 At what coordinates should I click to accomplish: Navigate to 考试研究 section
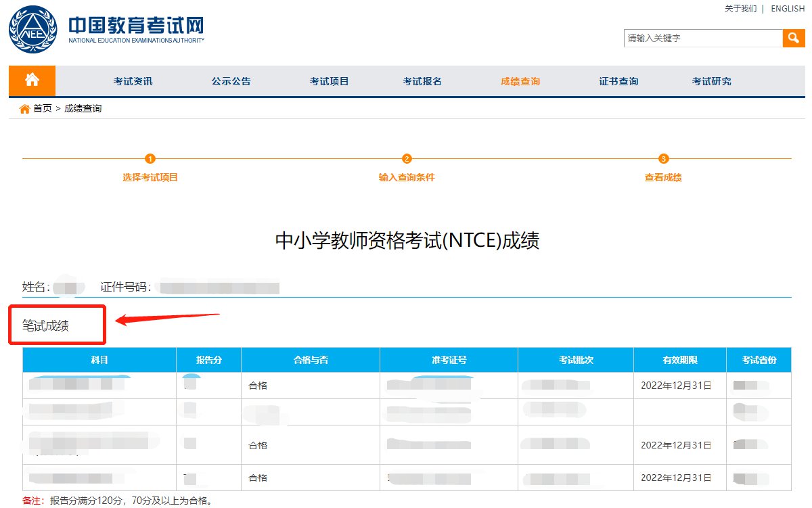[711, 81]
